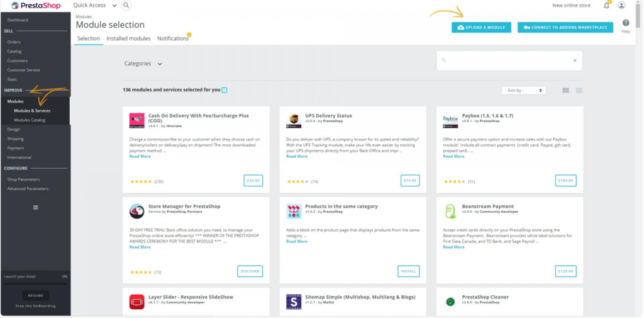Click the Cash On Delivery module icon

136,120
